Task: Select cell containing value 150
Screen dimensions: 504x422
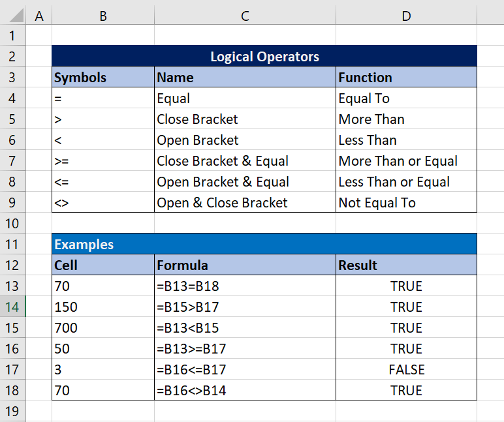Action: pos(102,307)
